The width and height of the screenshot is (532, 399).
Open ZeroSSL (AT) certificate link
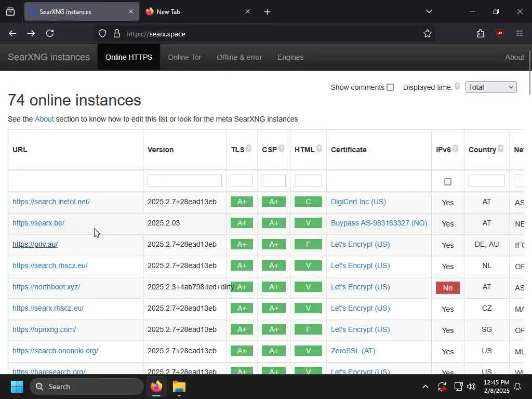353,351
